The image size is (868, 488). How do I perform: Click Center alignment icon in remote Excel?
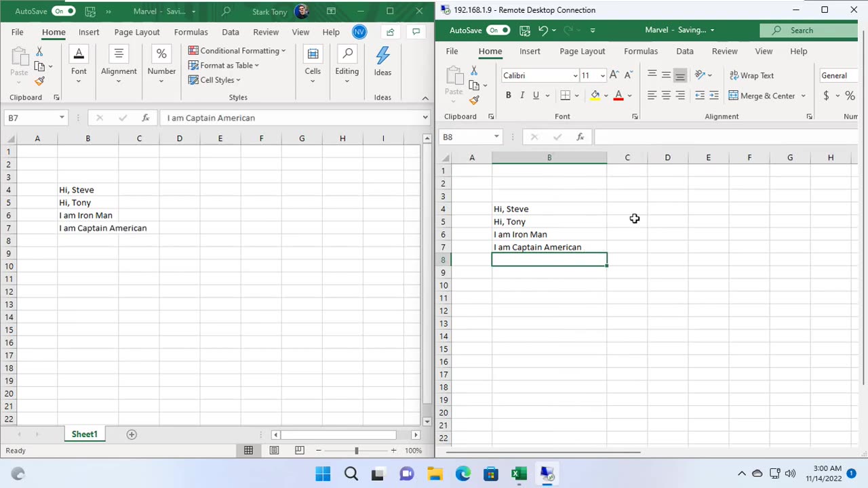(666, 96)
